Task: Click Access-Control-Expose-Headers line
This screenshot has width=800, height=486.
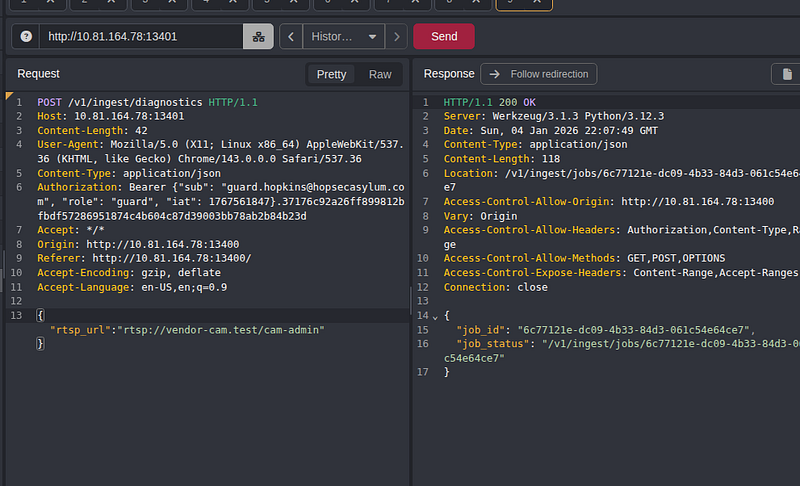Action: tap(621, 272)
